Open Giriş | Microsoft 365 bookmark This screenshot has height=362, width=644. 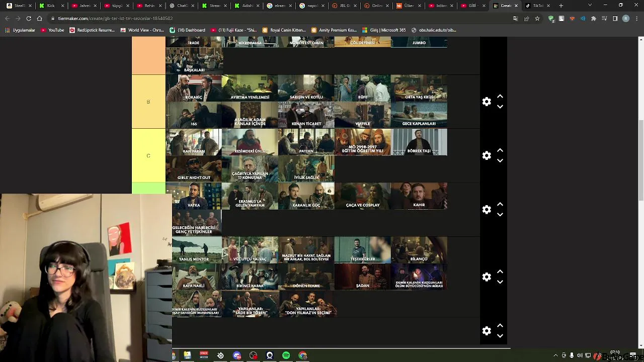coord(383,30)
